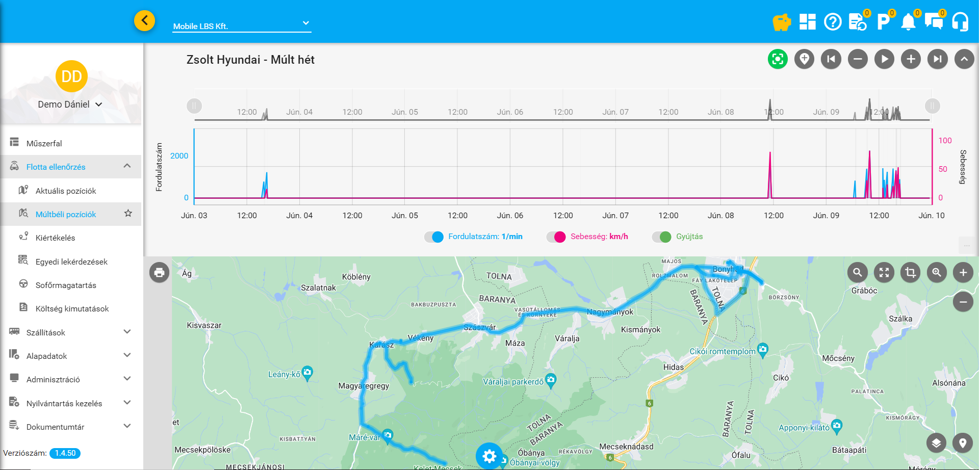Click the Cikói romtemplom map label

tap(722, 352)
